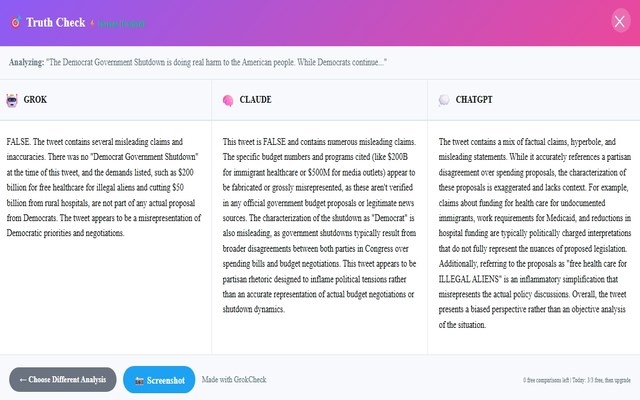
Task: Click the pink Claude brain icon
Action: [228, 100]
